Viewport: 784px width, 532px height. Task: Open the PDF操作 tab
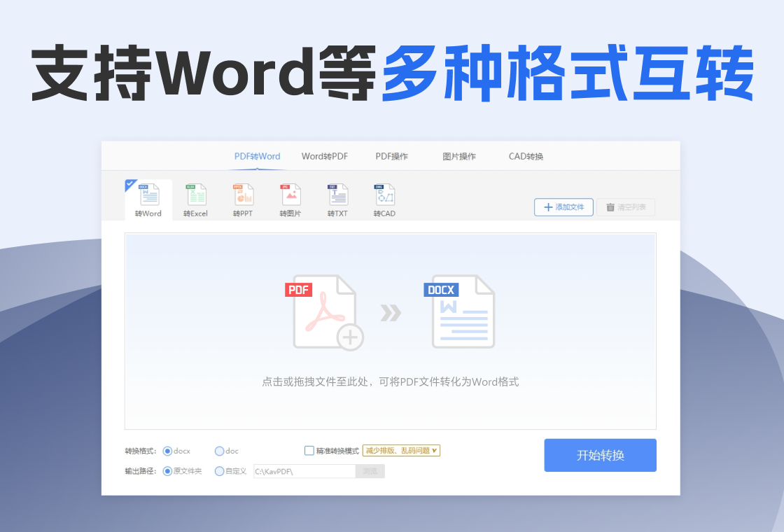(391, 157)
